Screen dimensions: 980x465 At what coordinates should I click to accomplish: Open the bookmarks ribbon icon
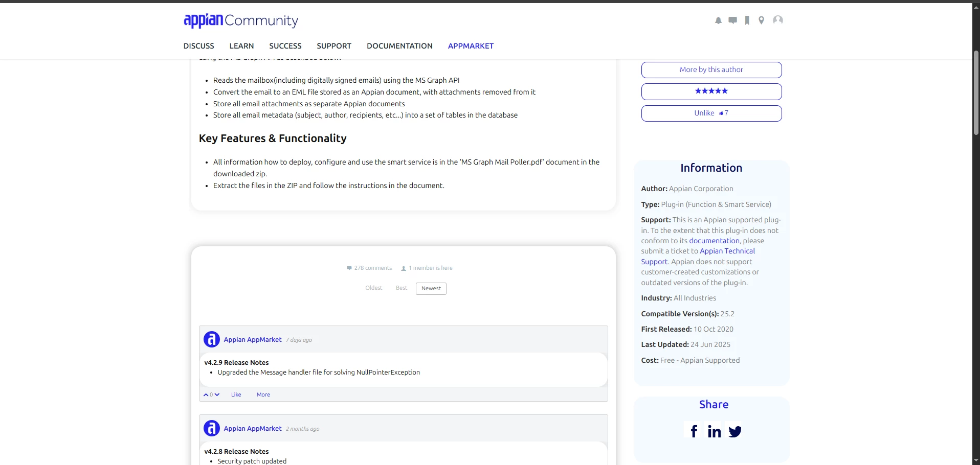point(747,20)
